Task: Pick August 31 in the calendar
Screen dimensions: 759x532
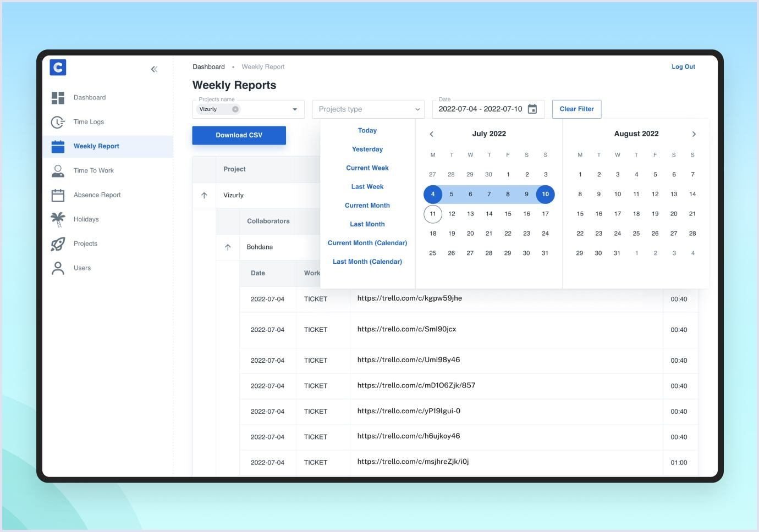Action: 617,253
